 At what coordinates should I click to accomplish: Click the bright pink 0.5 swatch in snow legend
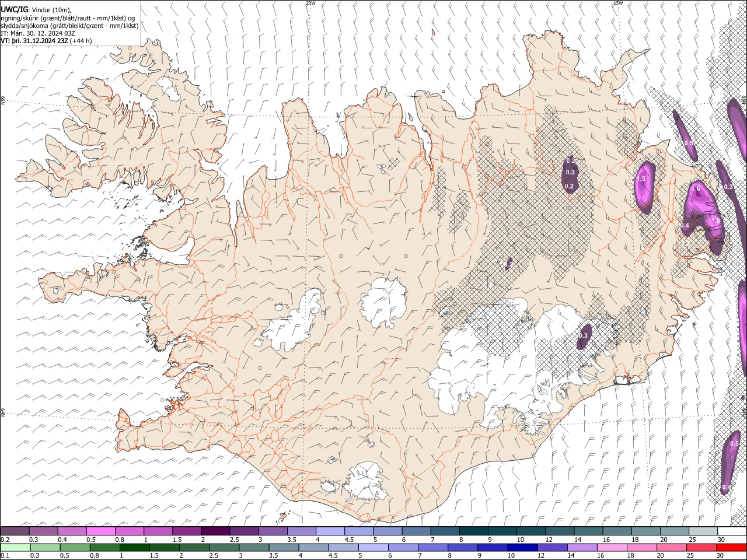tap(101, 531)
